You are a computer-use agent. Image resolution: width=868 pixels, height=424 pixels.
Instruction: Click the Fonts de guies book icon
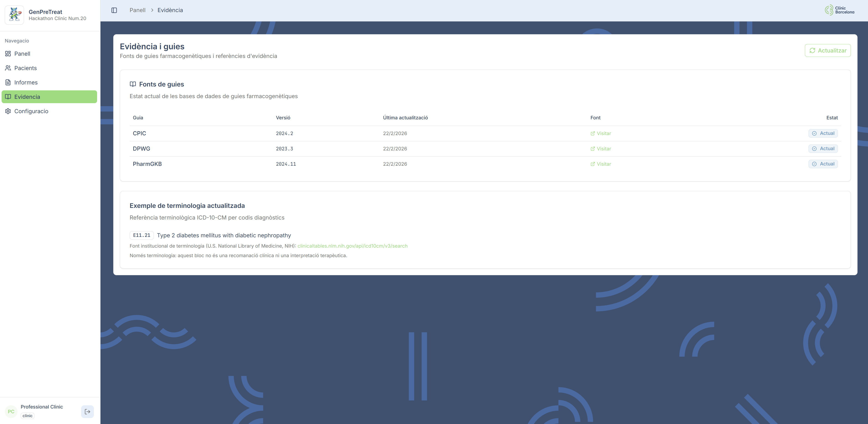(x=133, y=84)
